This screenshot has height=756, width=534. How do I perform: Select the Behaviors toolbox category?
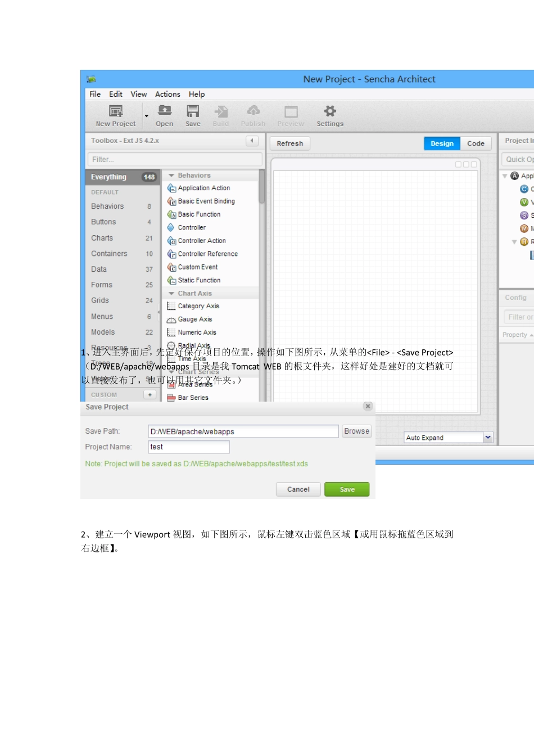[123, 206]
